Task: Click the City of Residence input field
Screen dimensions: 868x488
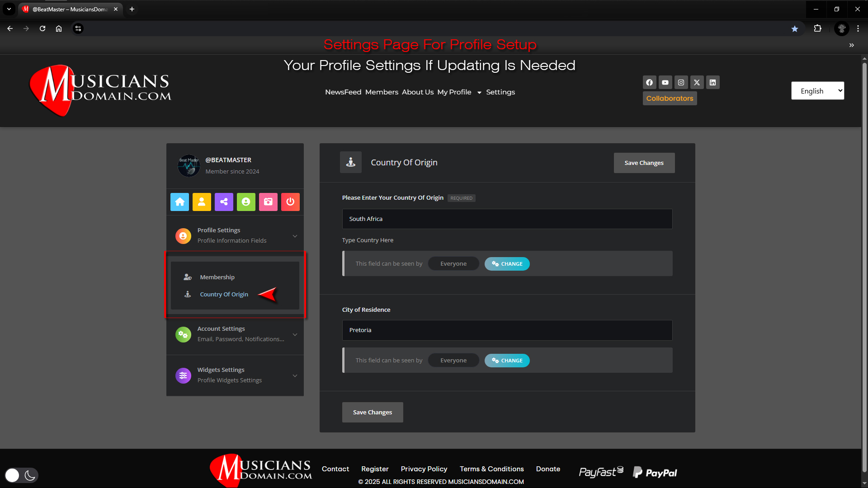Action: pos(507,330)
